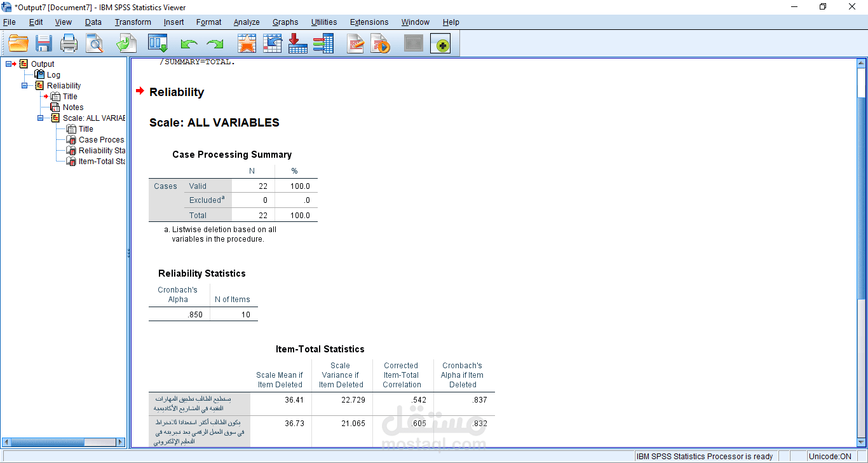This screenshot has height=463, width=868.
Task: Select Case Processing Summary outline item
Action: (102, 139)
